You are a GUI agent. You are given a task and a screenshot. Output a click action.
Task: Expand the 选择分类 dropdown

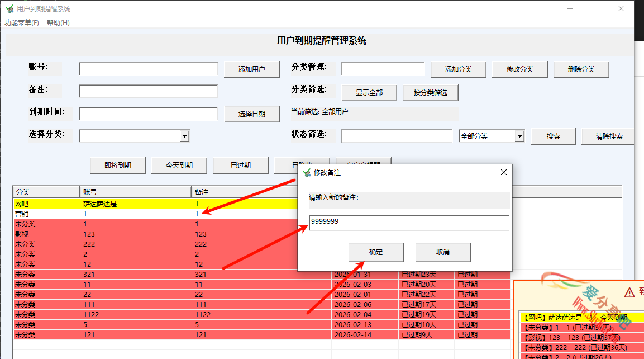coord(184,135)
